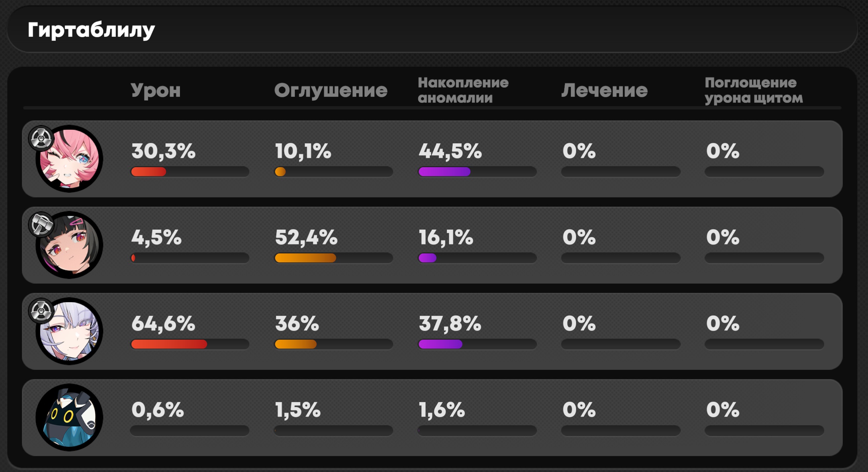Click the anomaly class badge on pink-haired avatar
868x472 pixels.
pyautogui.click(x=41, y=138)
